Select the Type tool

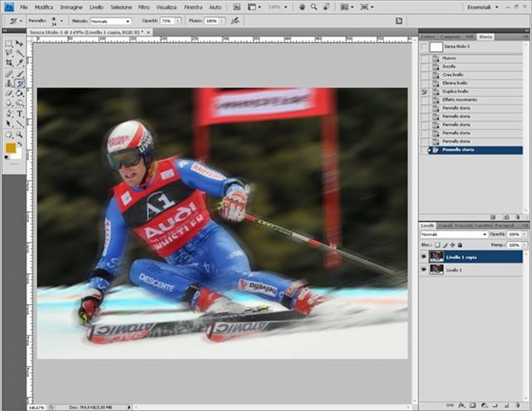tap(20, 114)
